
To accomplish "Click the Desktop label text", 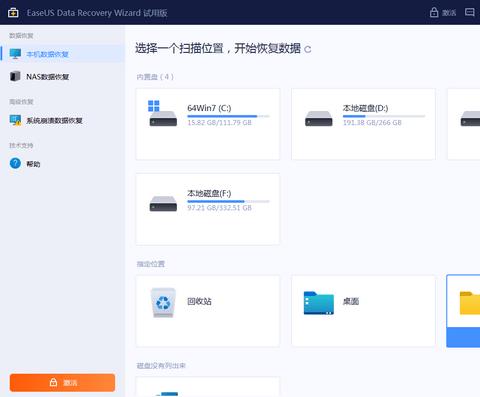I will tap(351, 301).
